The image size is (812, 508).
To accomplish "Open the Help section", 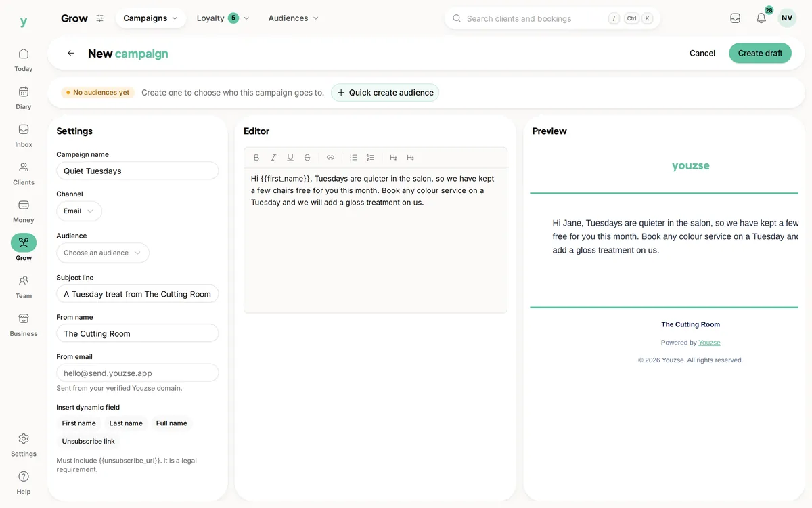I will point(24,483).
